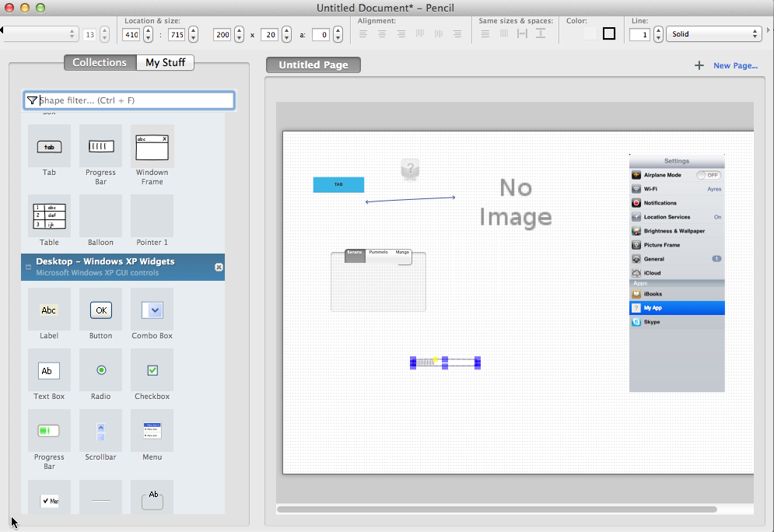Select the Windows XP Button shape
The width and height of the screenshot is (774, 532).
100,310
